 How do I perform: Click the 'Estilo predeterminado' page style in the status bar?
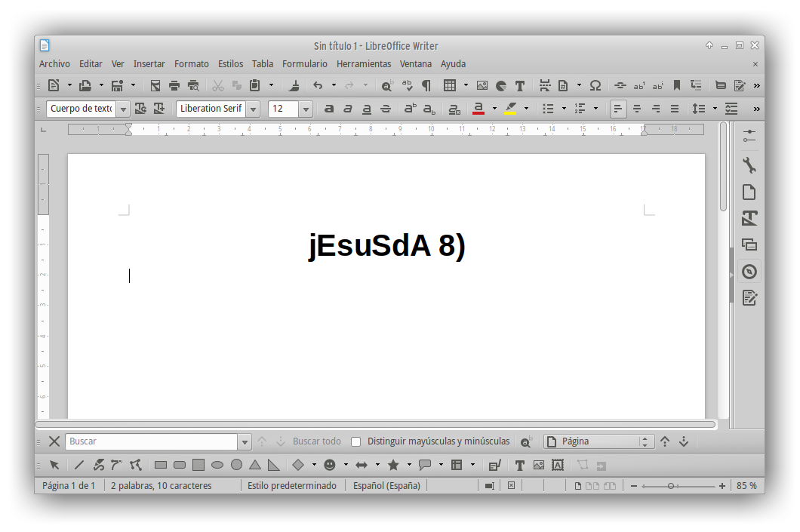(x=291, y=485)
